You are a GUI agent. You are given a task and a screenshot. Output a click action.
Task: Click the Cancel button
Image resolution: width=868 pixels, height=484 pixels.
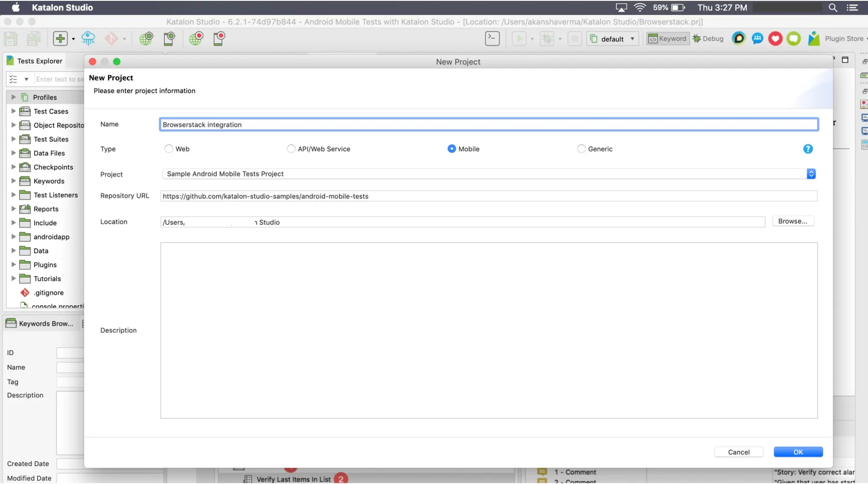click(x=738, y=452)
